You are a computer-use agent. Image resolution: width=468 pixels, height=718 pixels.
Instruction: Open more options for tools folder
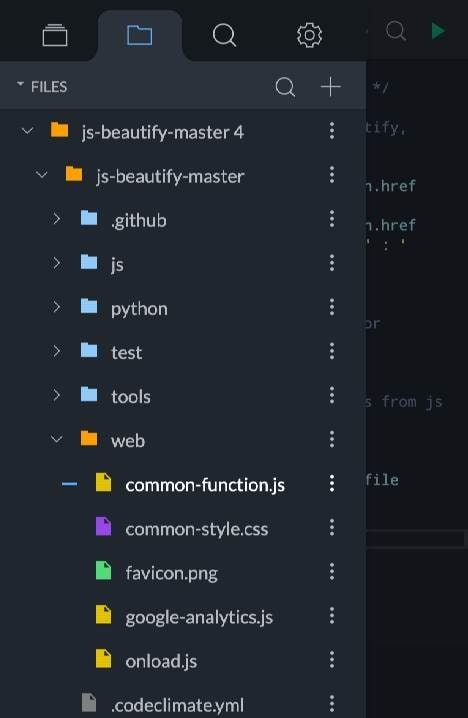tap(332, 395)
